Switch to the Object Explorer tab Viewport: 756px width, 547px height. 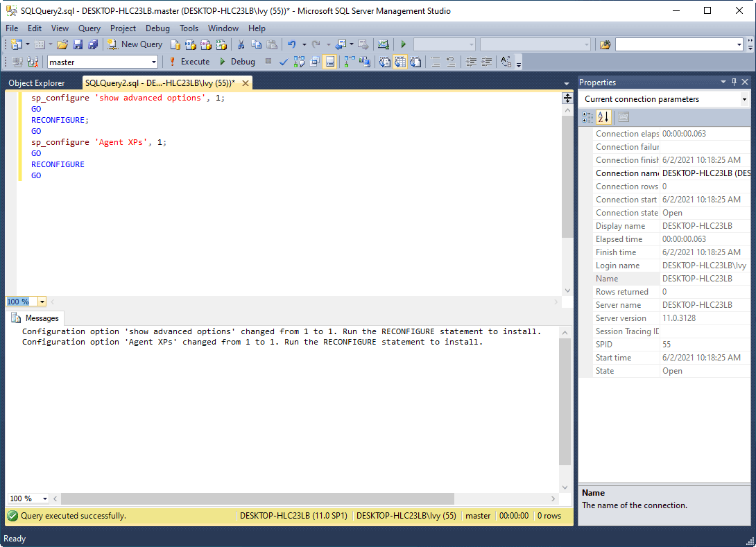pyautogui.click(x=37, y=83)
